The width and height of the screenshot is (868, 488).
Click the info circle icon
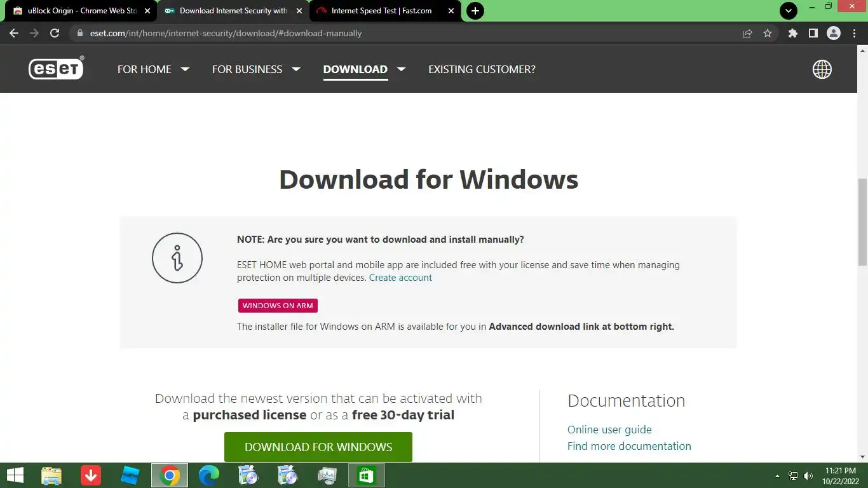pos(177,258)
